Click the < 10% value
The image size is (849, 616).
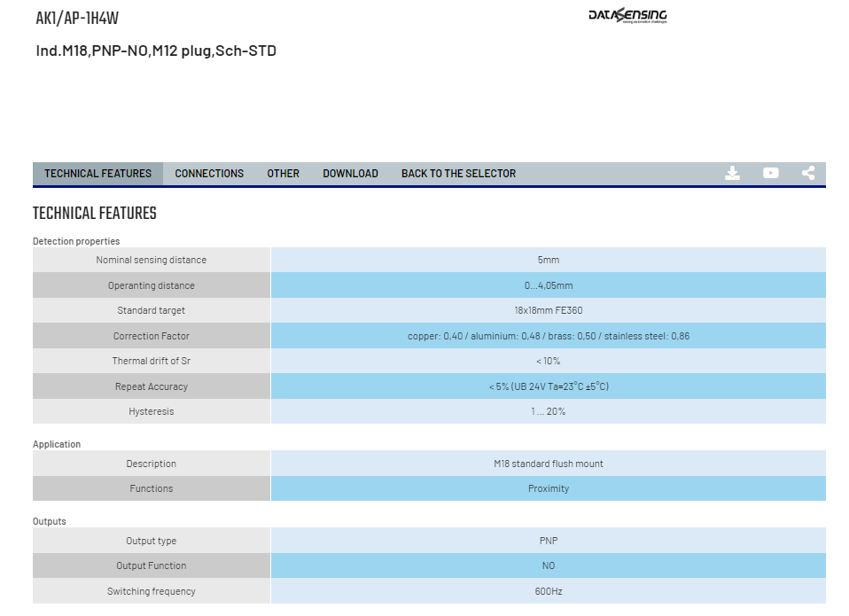pyautogui.click(x=549, y=361)
